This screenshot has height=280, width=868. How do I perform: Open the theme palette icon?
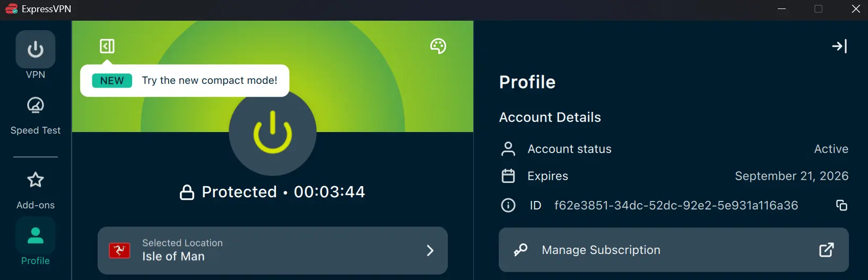click(438, 46)
